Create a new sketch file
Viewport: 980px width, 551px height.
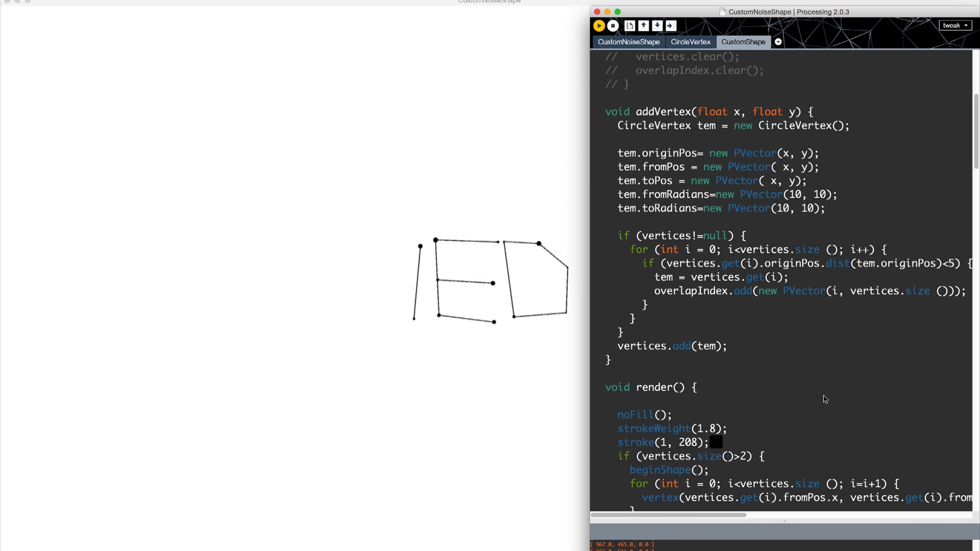click(x=630, y=26)
